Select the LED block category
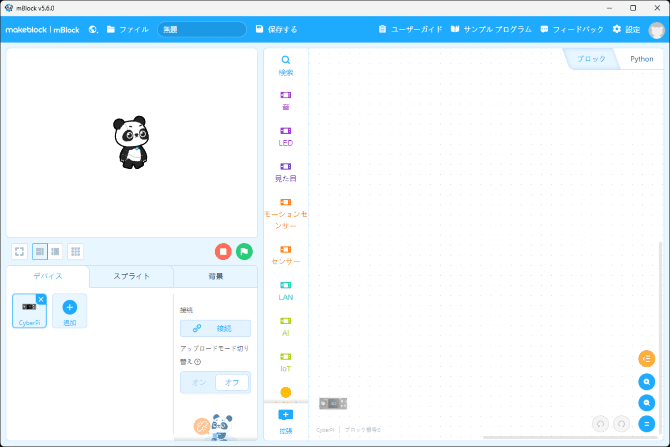This screenshot has width=670, height=447. [285, 136]
